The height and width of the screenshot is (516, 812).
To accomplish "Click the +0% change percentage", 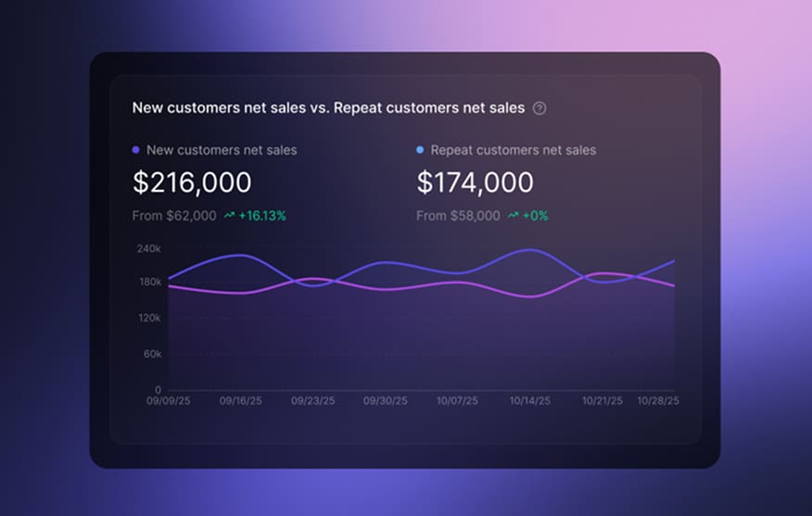I will click(535, 216).
